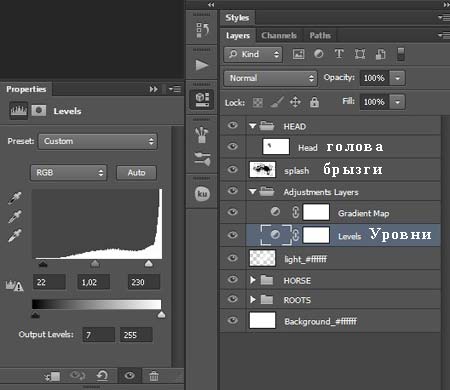This screenshot has width=450, height=390.
Task: Toggle adjustment visibility eye in Properties
Action: click(130, 376)
